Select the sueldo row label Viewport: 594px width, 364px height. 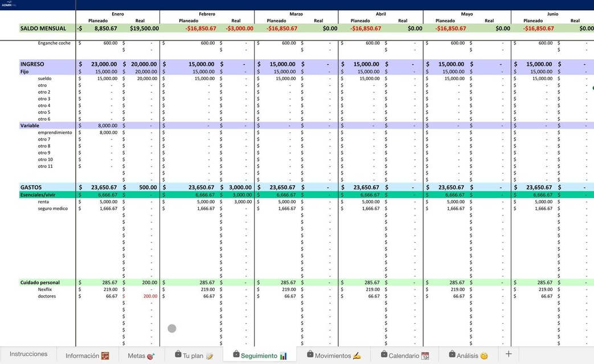(44, 78)
